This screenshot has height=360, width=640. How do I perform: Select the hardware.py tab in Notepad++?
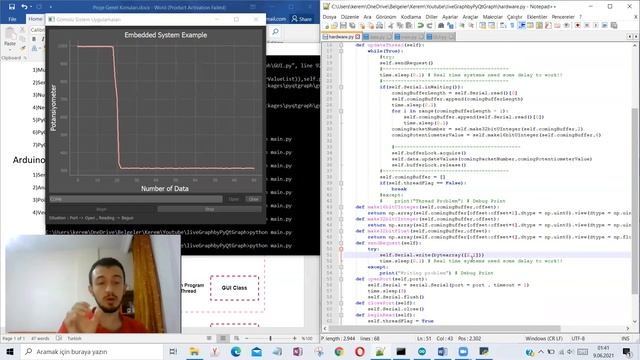(x=341, y=37)
